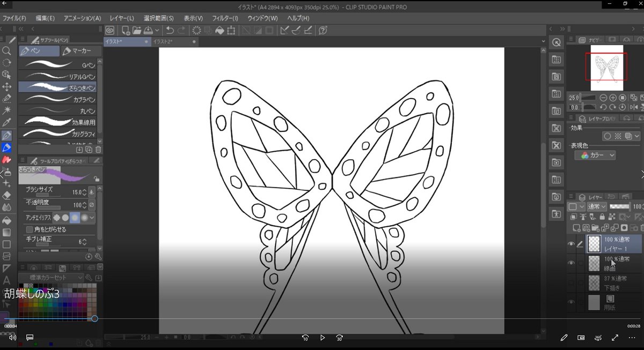Select the Gペン sub tool
The image size is (644, 350).
pos(57,65)
